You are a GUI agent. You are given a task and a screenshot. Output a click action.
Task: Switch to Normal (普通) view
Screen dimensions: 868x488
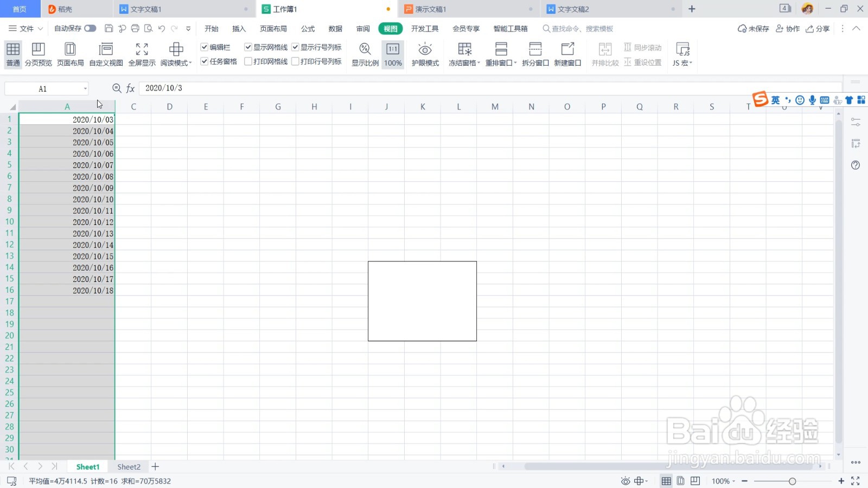[x=13, y=54]
